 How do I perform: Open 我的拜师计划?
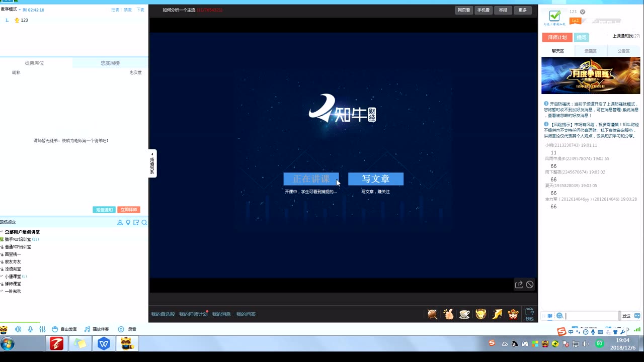point(193,314)
